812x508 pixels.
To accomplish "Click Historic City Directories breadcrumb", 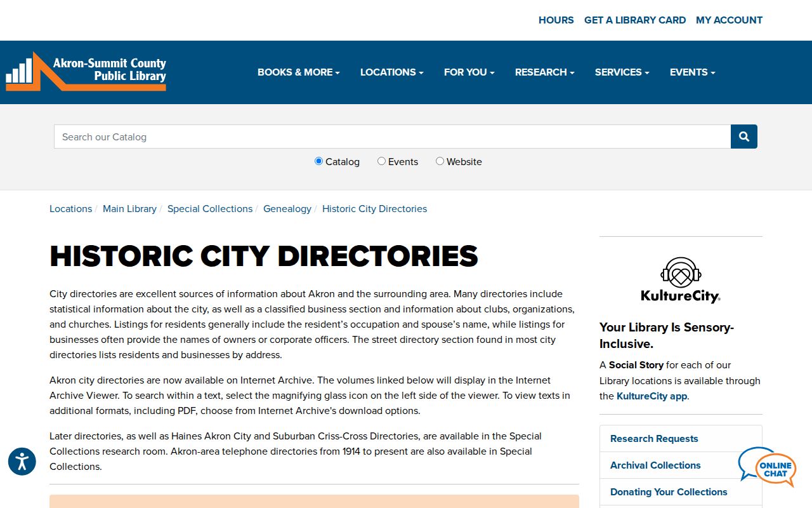I will [x=375, y=209].
